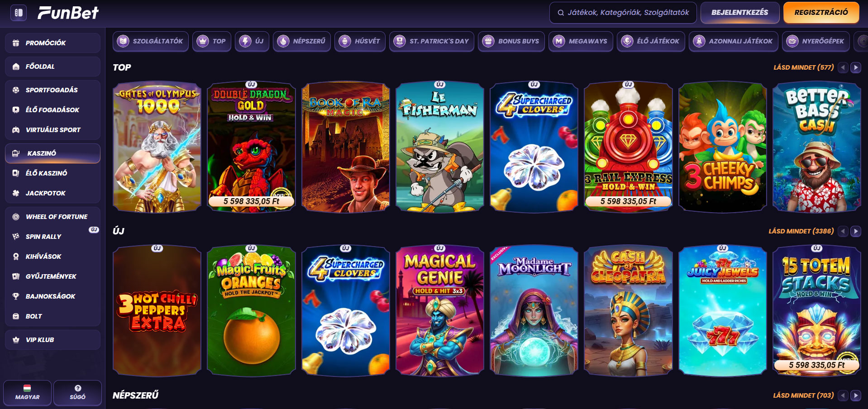Focus the games search field
Screen dimensions: 868x409
coord(623,13)
